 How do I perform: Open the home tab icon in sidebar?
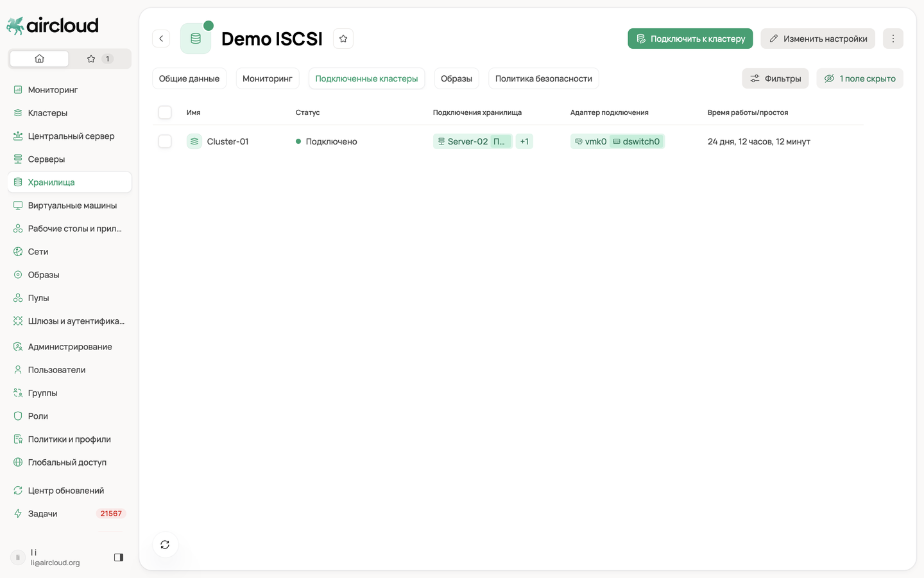(x=39, y=58)
